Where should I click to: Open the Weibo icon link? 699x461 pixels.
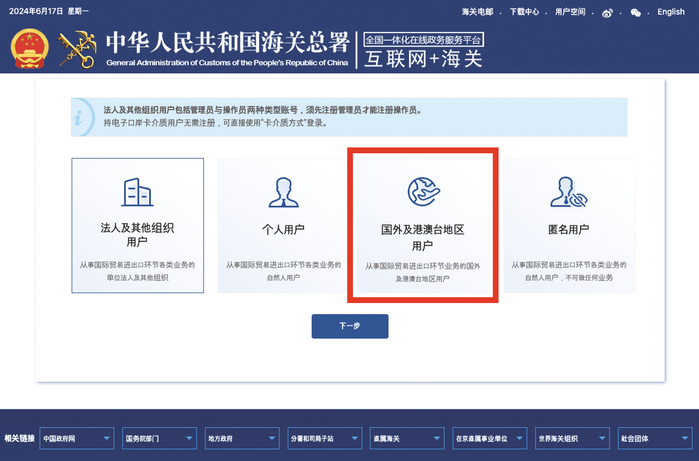(607, 13)
